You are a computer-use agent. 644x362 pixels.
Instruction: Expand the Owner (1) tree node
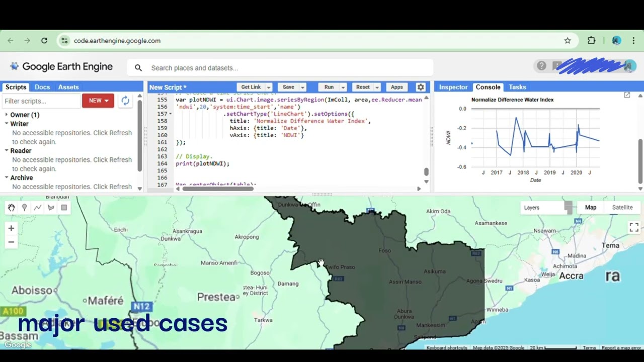(7, 115)
